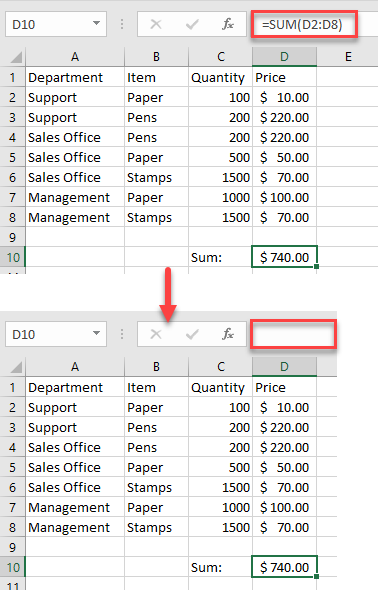378x590 pixels.
Task: Select column B header in top sheet
Action: click(x=156, y=57)
